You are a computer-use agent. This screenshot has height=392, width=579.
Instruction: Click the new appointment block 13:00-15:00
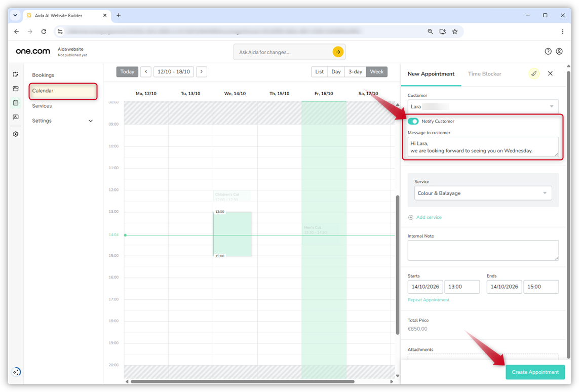click(233, 234)
